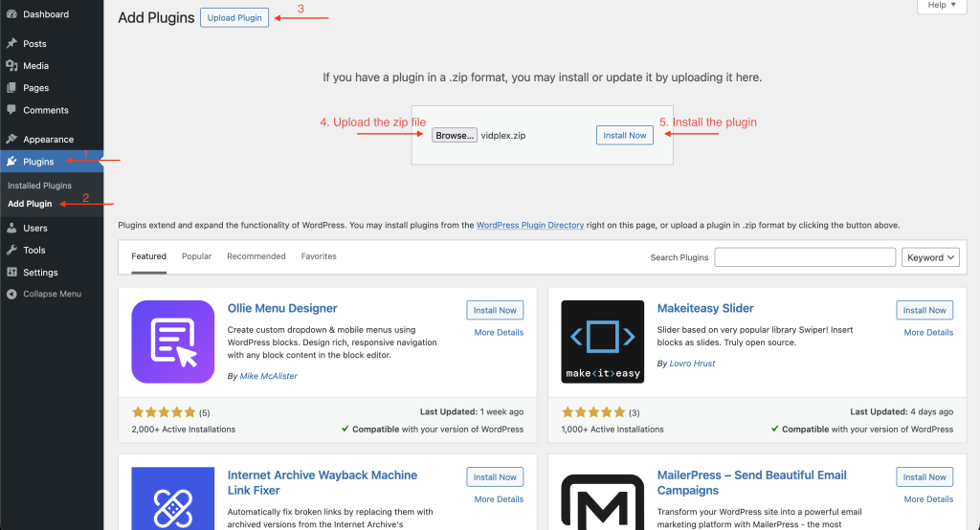Click the Users icon in sidebar
The height and width of the screenshot is (530, 980).
pos(11,229)
